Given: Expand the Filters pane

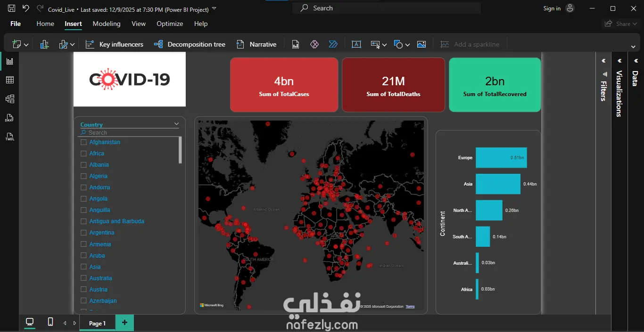Looking at the screenshot, I should [x=603, y=61].
